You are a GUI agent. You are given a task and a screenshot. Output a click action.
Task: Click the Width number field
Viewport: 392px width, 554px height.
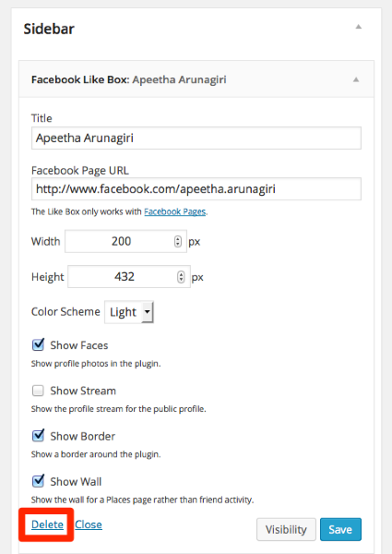[125, 241]
